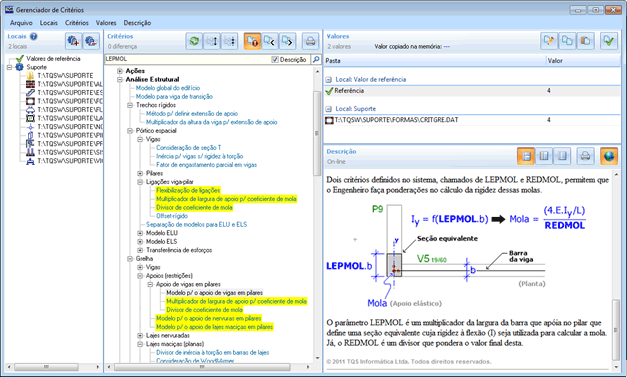Image resolution: width=627 pixels, height=377 pixels.
Task: Click the paste value icon in Valores
Action: click(x=585, y=41)
